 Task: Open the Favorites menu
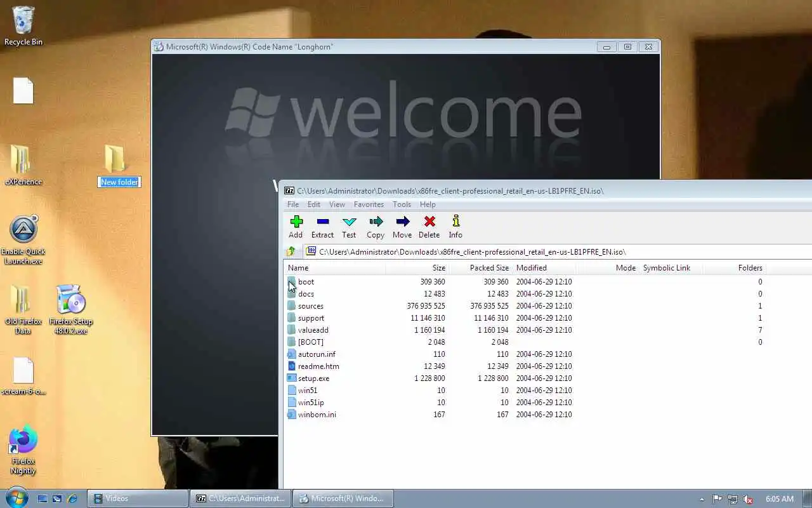click(369, 204)
